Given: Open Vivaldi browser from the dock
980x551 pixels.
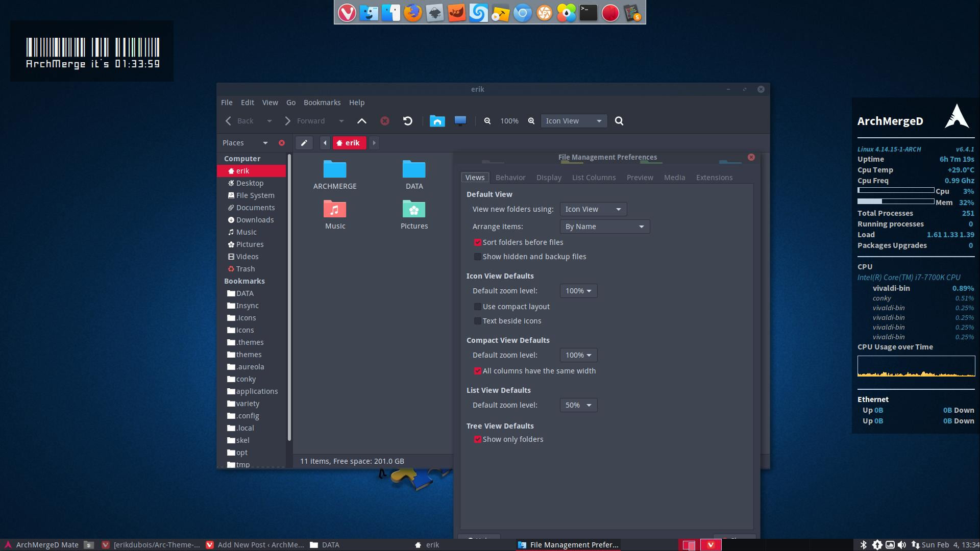Looking at the screenshot, I should click(x=347, y=13).
